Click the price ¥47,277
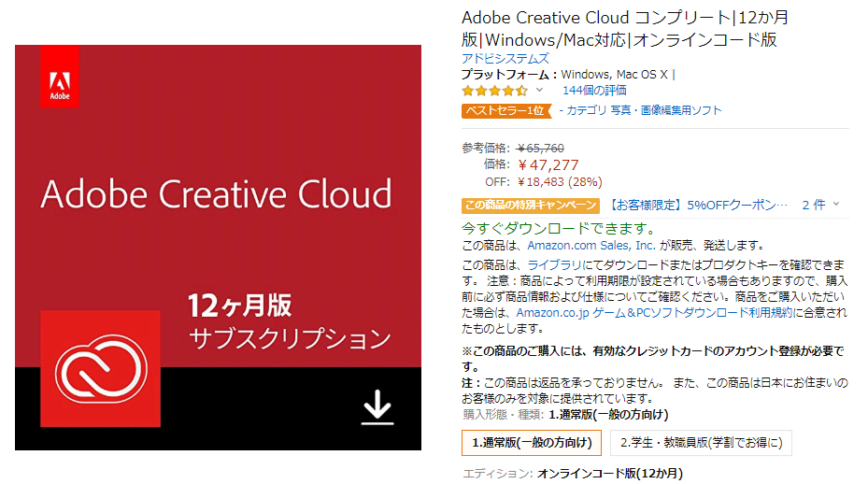This screenshot has width=868, height=484. (548, 165)
